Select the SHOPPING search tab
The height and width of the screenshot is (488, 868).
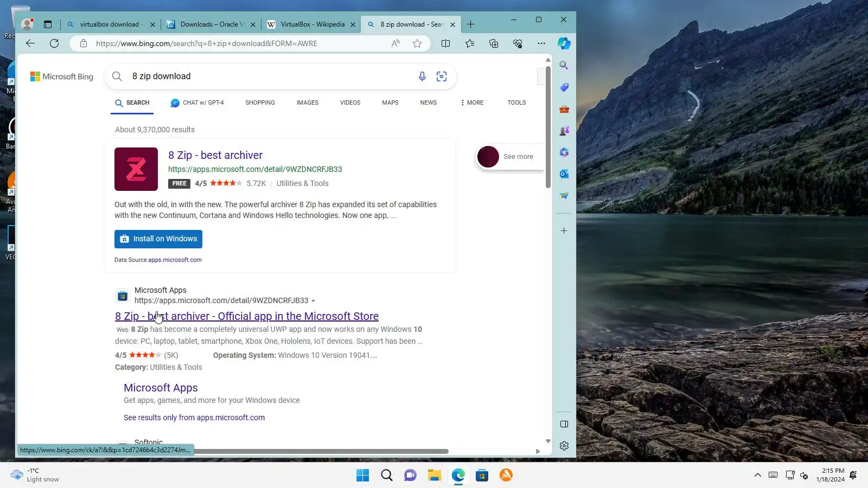click(260, 103)
